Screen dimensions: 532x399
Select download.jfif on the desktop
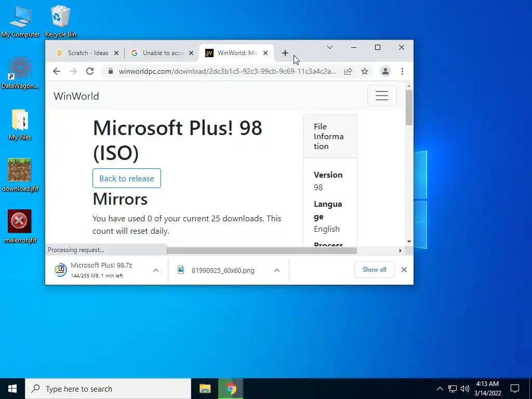(20, 175)
